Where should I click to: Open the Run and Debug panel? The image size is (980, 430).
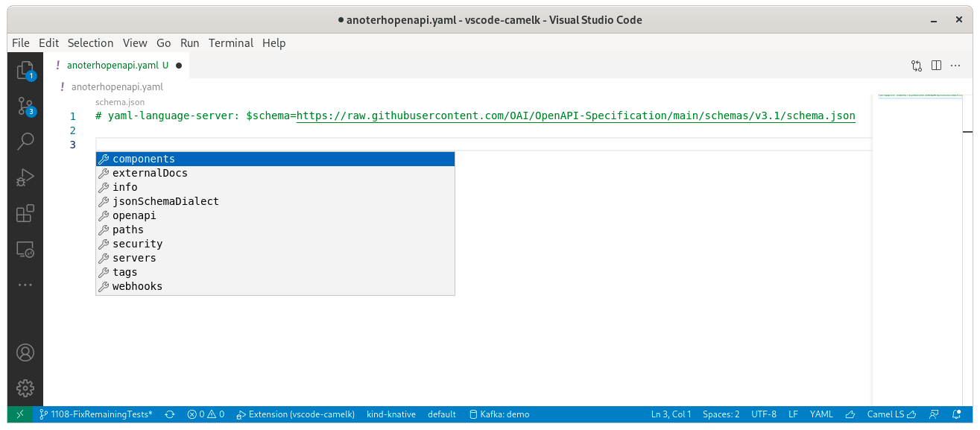pyautogui.click(x=25, y=177)
